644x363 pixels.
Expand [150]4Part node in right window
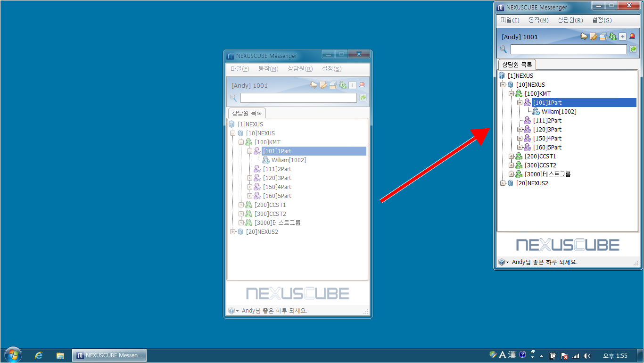[x=520, y=139]
